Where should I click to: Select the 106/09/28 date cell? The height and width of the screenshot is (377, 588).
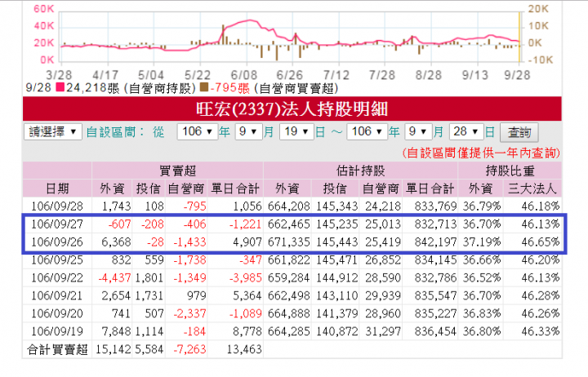pyautogui.click(x=57, y=206)
